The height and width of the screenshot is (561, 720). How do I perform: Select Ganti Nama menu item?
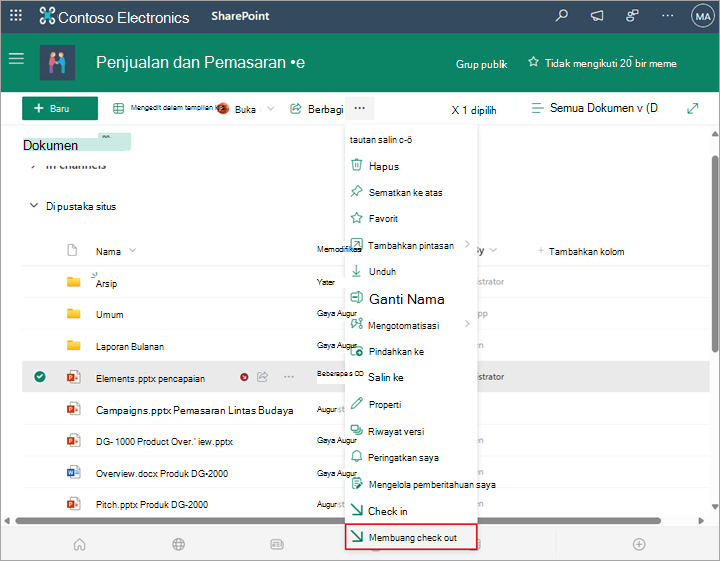411,299
